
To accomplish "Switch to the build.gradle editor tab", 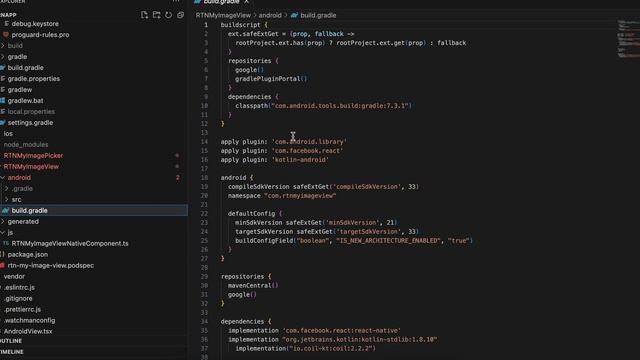I will pos(221,2).
